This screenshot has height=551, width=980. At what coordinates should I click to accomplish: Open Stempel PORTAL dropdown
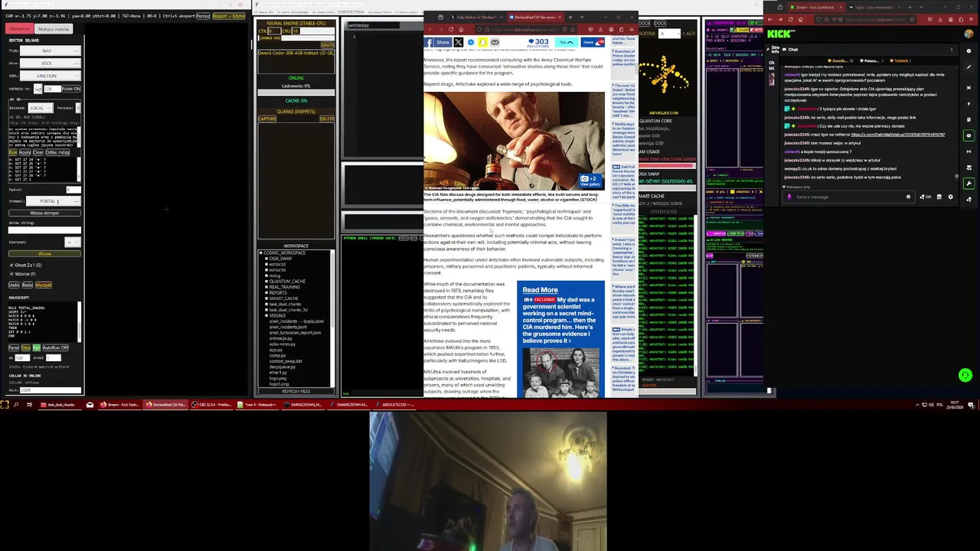tap(54, 201)
